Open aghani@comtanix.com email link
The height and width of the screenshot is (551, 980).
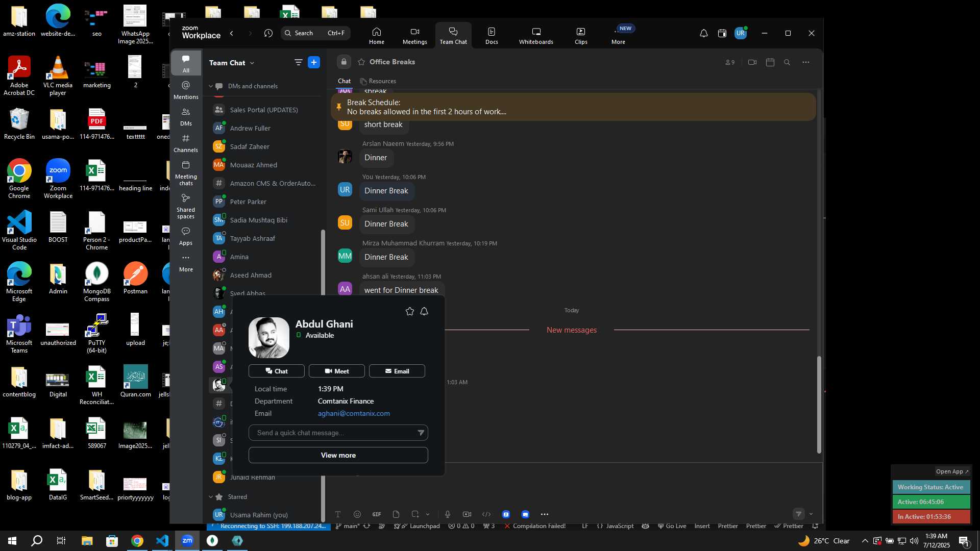click(354, 413)
